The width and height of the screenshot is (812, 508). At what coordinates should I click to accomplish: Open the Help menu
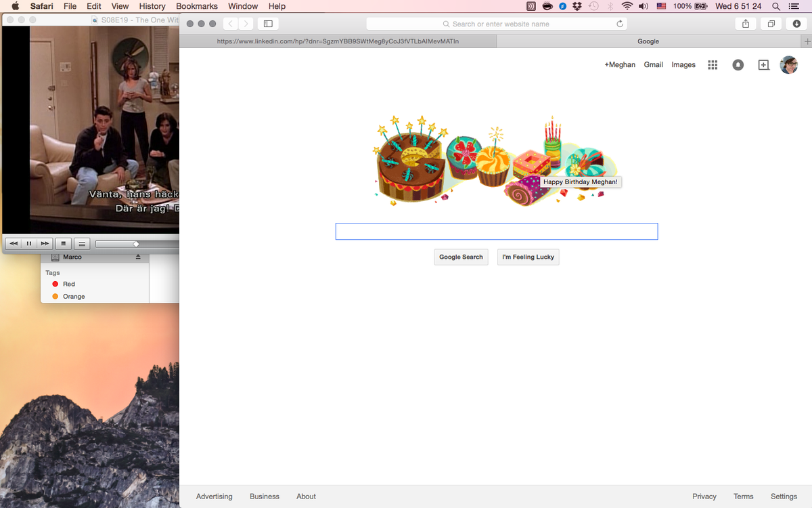pos(277,6)
